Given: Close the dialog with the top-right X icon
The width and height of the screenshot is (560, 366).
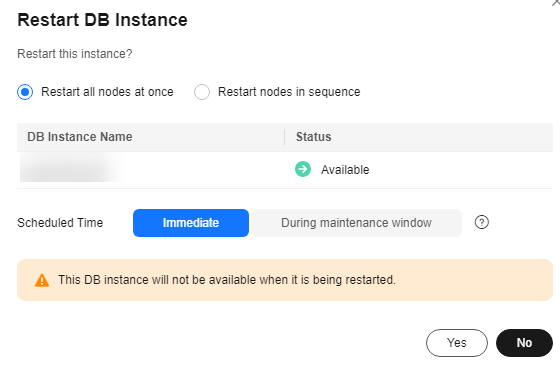Looking at the screenshot, I should point(556,3).
